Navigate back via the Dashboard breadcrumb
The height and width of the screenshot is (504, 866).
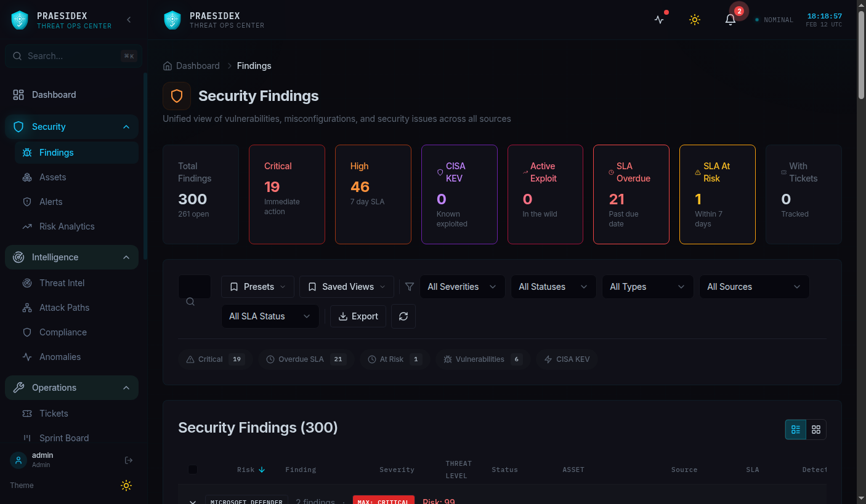coord(198,65)
